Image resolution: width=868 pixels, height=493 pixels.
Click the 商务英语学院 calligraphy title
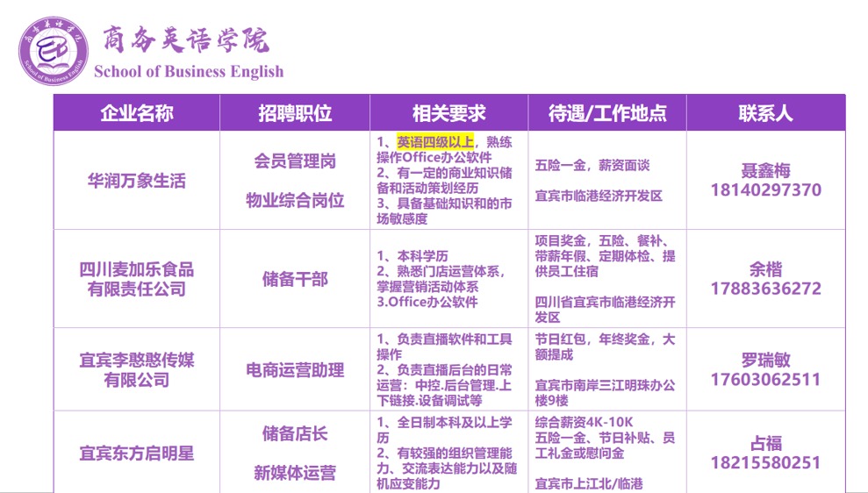point(186,39)
